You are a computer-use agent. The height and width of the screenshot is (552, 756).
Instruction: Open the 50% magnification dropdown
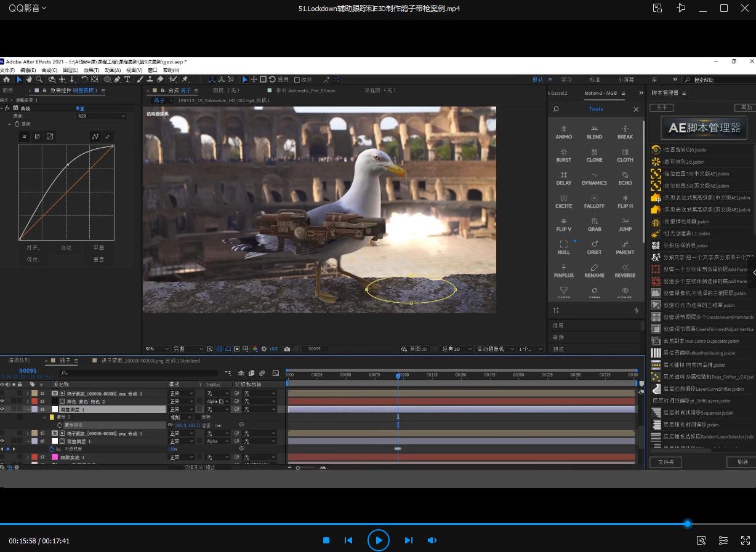tap(154, 349)
